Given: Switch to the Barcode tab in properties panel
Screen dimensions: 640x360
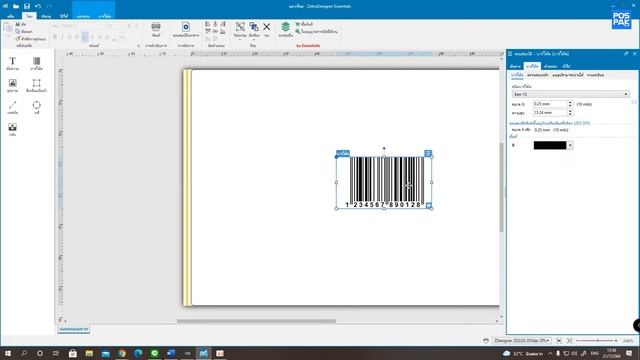Looking at the screenshot, I should coord(532,66).
